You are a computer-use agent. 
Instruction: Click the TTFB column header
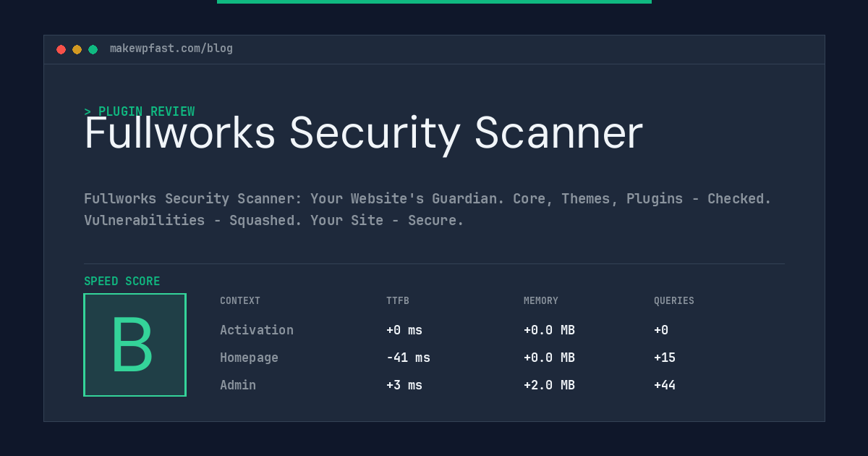tap(398, 301)
